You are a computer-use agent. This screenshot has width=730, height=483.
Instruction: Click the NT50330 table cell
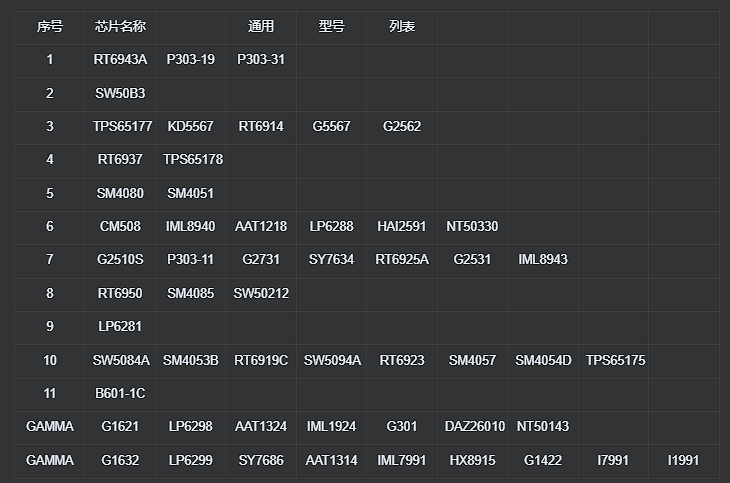(x=472, y=227)
